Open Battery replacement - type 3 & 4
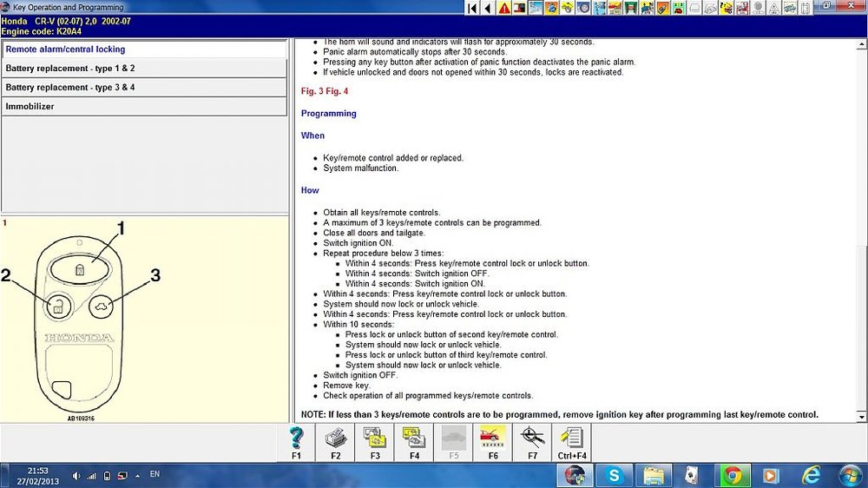Viewport: 868px width, 488px height. pyautogui.click(x=144, y=88)
